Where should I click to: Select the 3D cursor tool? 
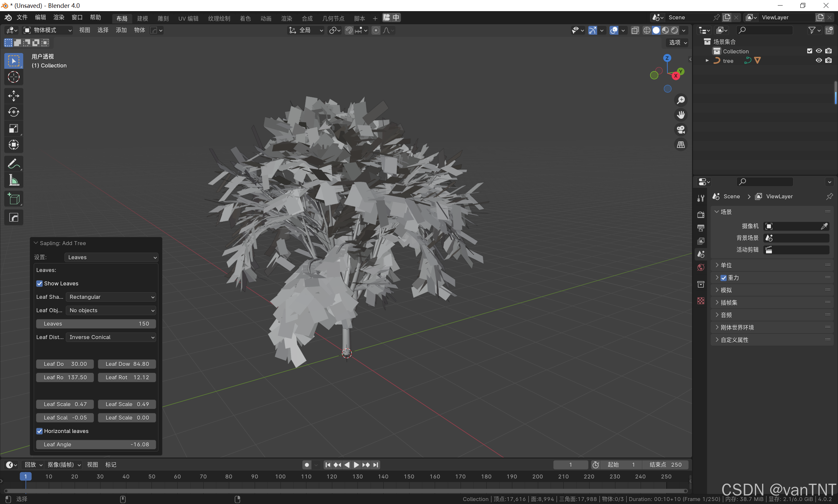click(x=14, y=78)
